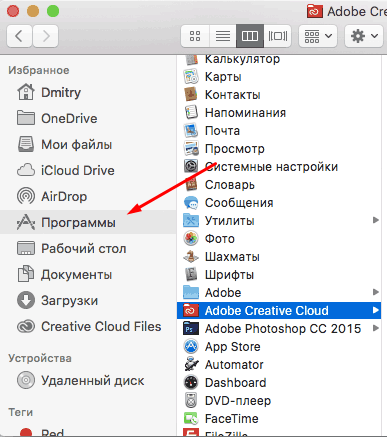The width and height of the screenshot is (387, 438).
Task: Click the Теги sidebar heading
Action: tap(21, 412)
